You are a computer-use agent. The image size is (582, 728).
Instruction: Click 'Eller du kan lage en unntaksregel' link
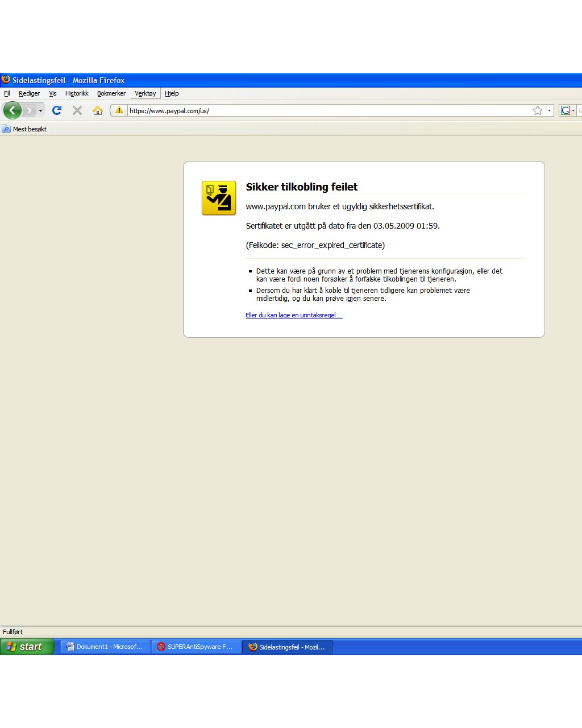tap(294, 315)
